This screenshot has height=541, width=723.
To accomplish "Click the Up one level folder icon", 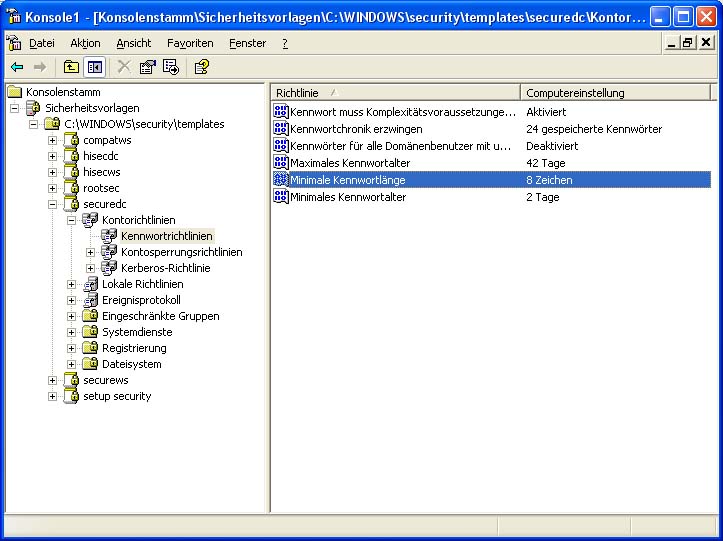I will 71,67.
